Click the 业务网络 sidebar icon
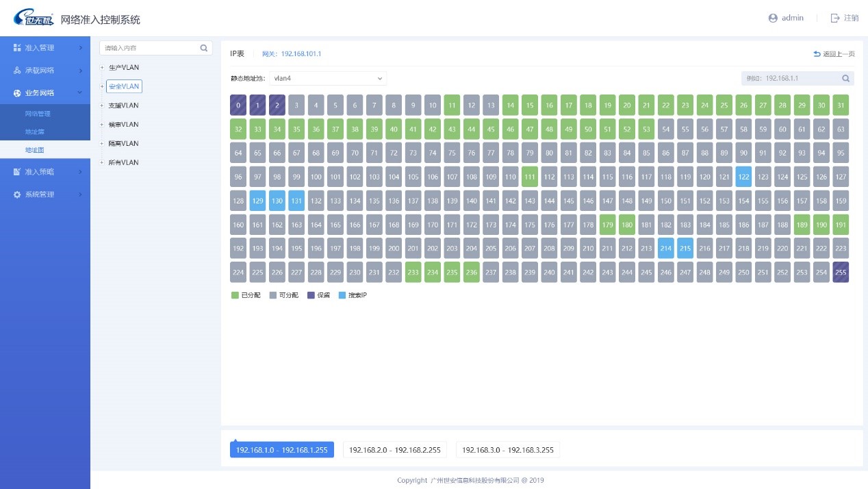Screen dimensions: 868x489 click(17, 93)
